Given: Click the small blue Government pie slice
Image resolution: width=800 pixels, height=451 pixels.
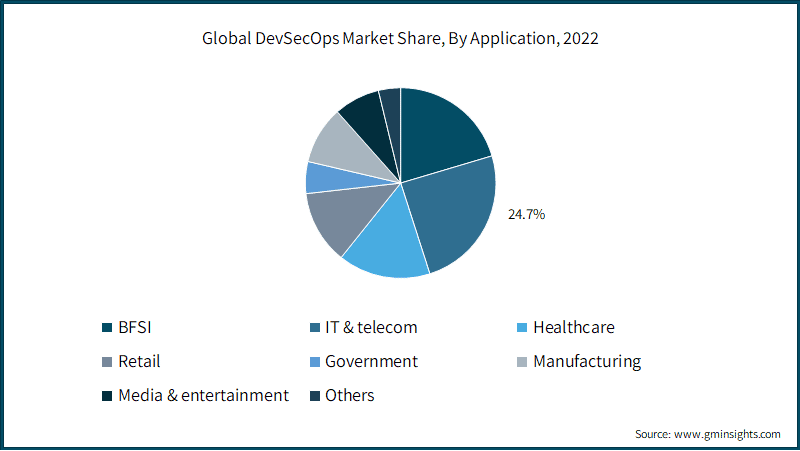Looking at the screenshot, I should 332,178.
